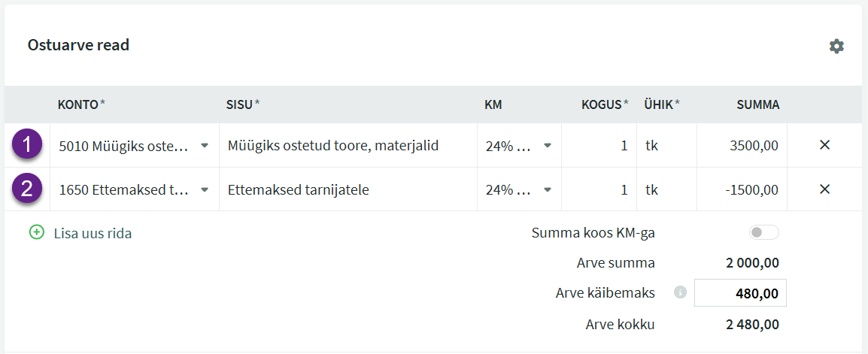This screenshot has width=868, height=354.
Task: Click the green plus icon to add row
Action: (x=37, y=233)
